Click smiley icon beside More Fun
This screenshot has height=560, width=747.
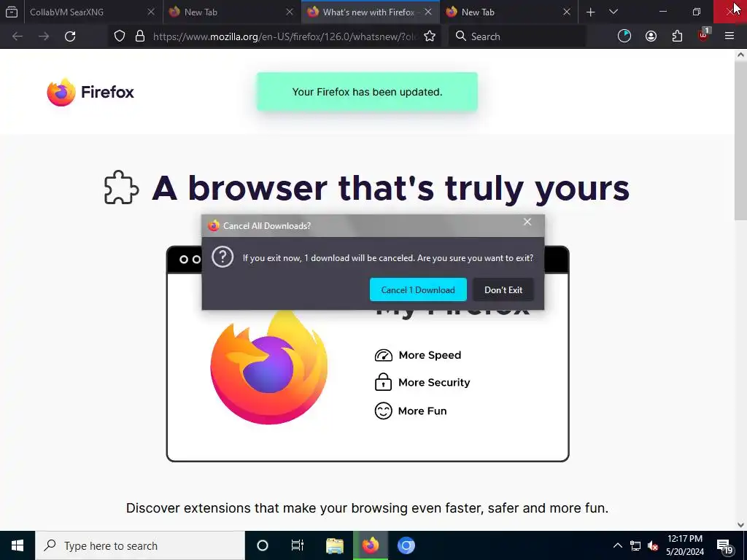coord(383,411)
